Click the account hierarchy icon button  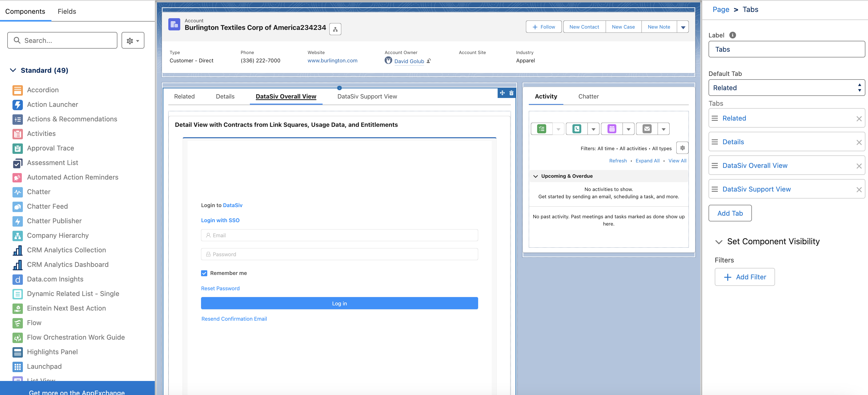coord(335,29)
